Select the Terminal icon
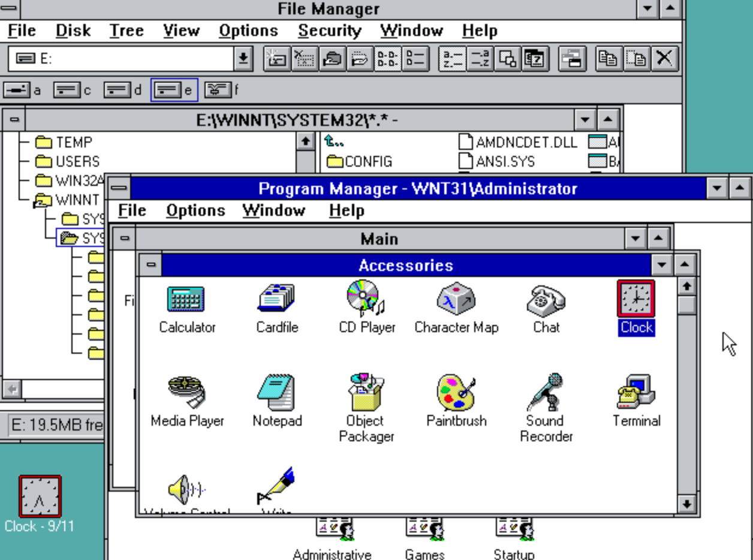 tap(636, 392)
